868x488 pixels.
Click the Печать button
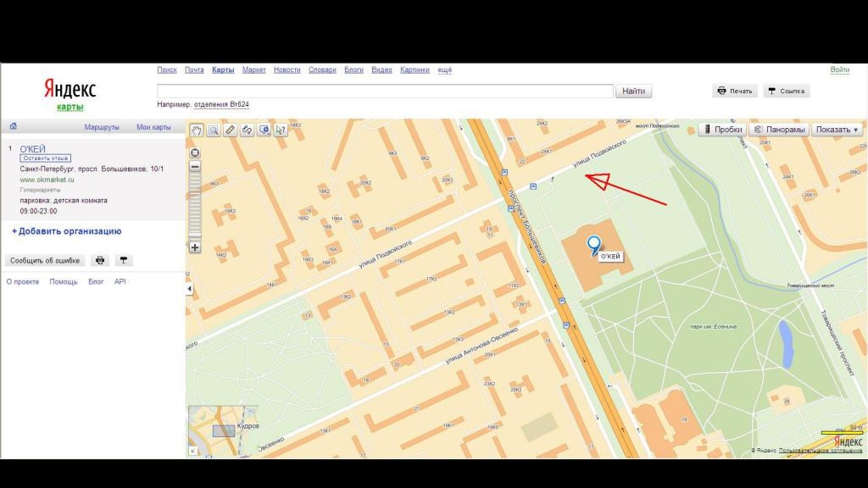[x=735, y=91]
